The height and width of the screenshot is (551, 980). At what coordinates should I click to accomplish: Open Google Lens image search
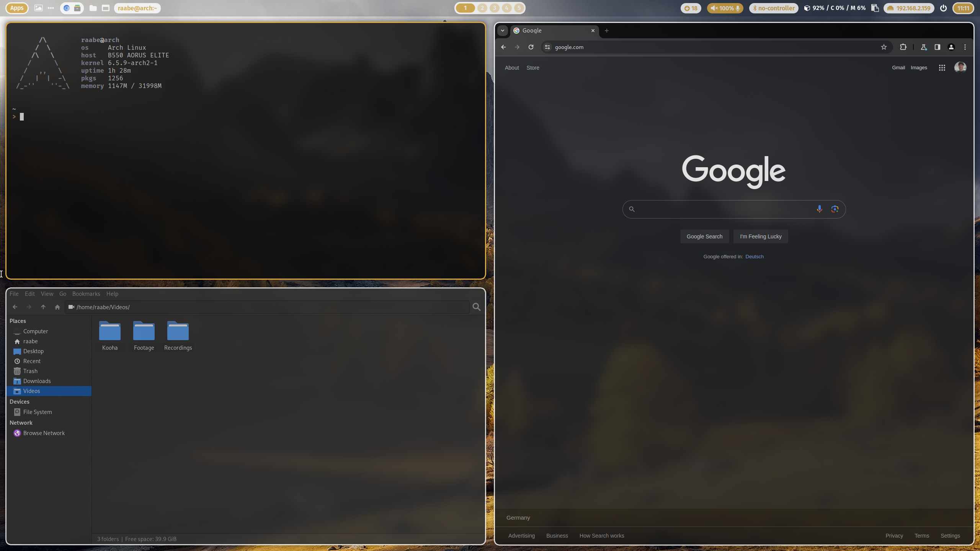pyautogui.click(x=835, y=209)
